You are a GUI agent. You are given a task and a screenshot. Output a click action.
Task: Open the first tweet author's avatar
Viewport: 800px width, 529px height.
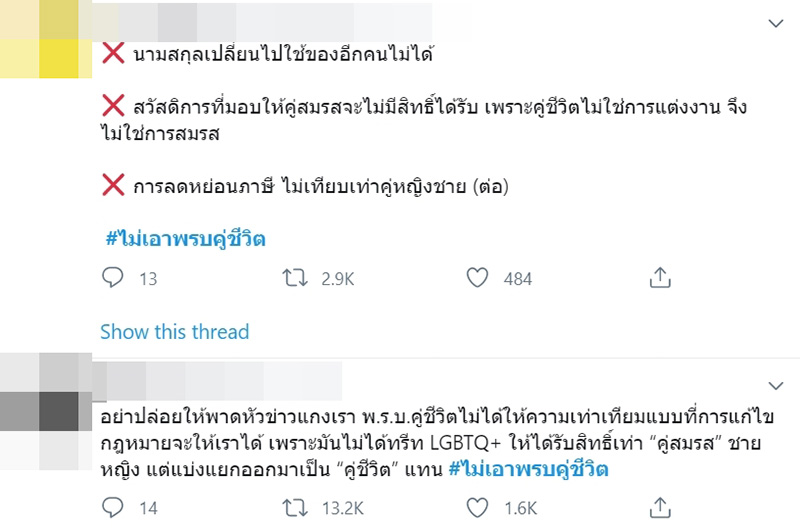(42, 40)
